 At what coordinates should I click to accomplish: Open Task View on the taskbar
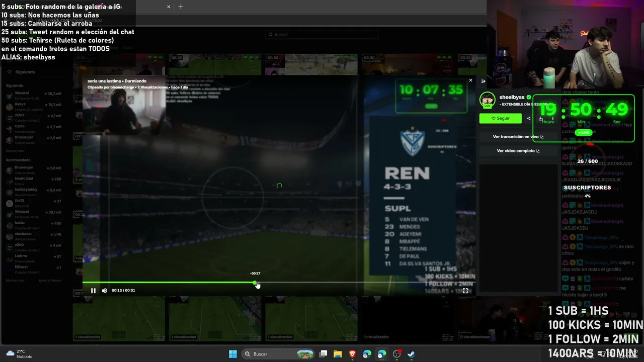(324, 354)
